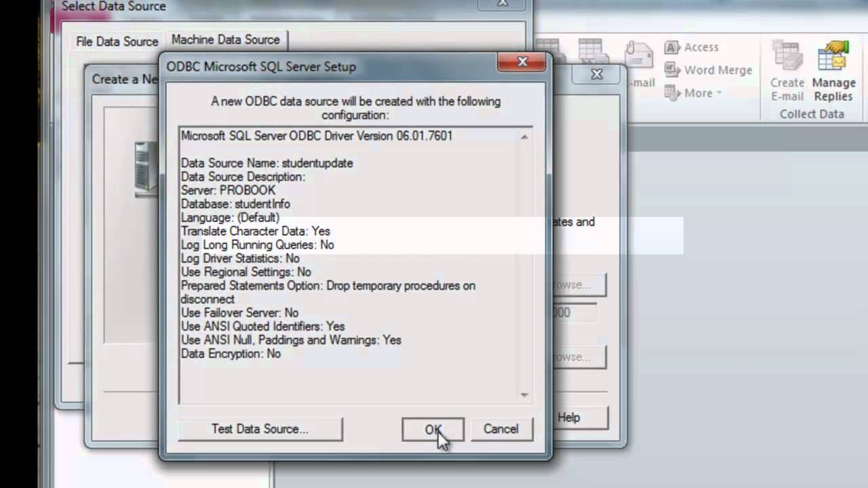Click the upper Browse button behind the dialog

coord(579,285)
